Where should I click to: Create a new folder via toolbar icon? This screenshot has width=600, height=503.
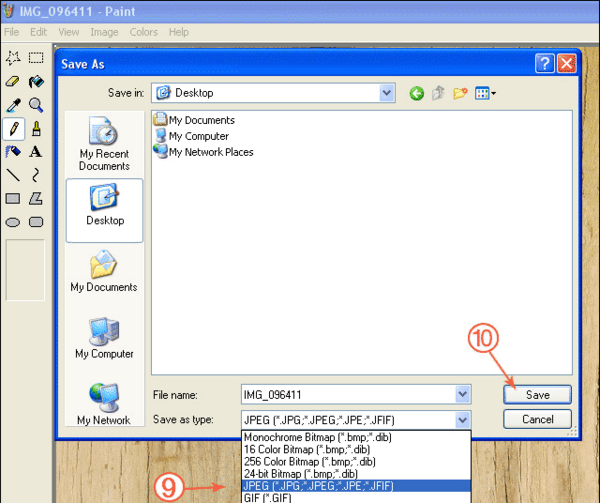click(x=460, y=93)
